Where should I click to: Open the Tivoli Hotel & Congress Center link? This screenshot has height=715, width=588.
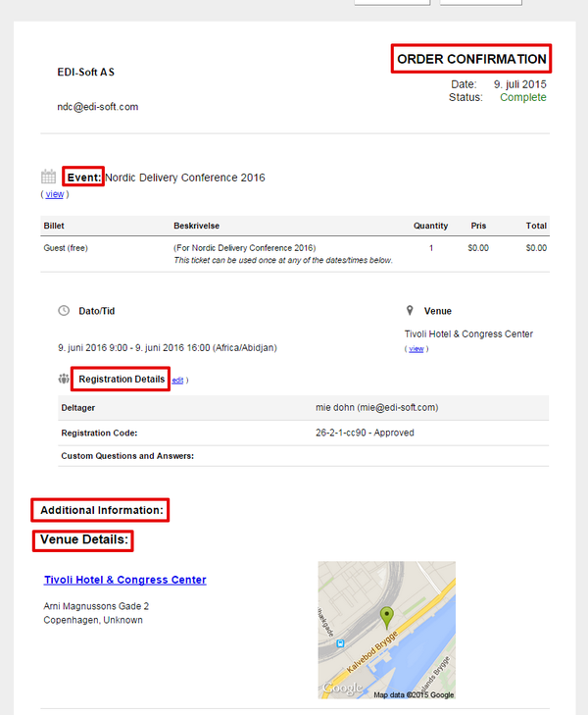click(125, 580)
